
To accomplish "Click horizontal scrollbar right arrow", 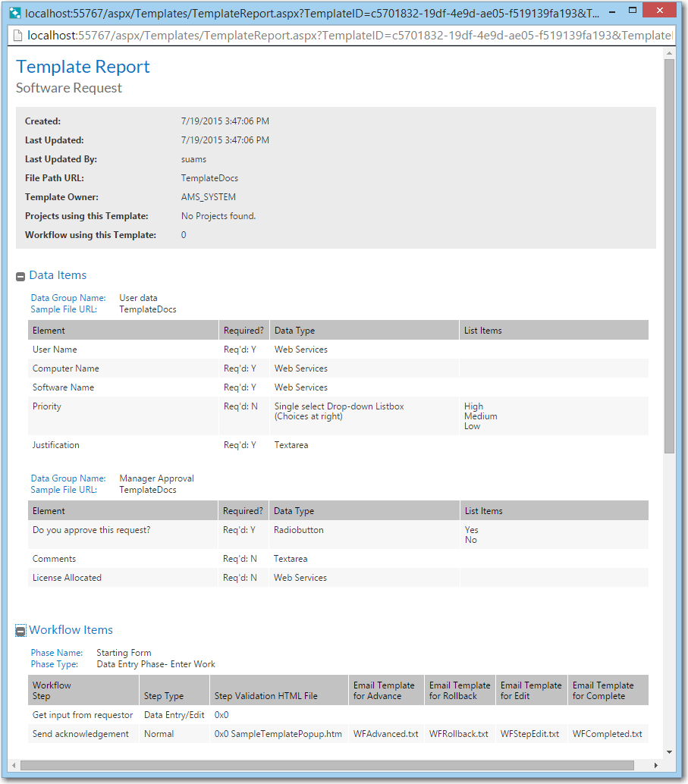I will pos(656,765).
